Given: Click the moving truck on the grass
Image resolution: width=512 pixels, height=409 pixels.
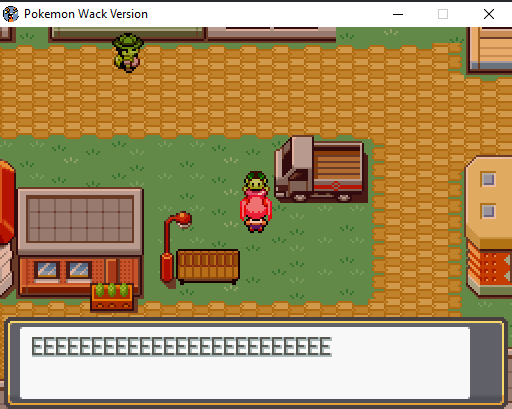Looking at the screenshot, I should point(321,169).
